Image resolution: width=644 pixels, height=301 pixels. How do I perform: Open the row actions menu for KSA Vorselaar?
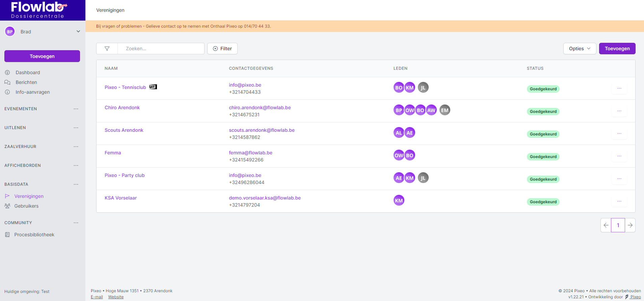[619, 201]
